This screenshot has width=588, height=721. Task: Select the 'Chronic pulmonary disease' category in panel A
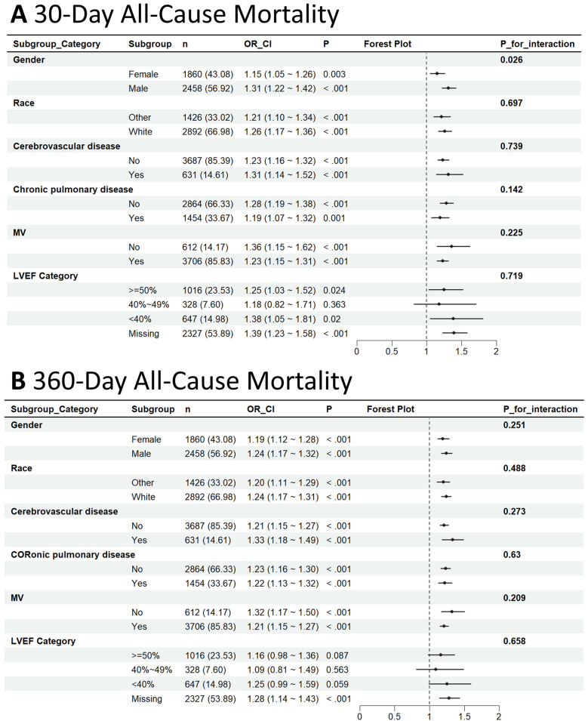73,189
